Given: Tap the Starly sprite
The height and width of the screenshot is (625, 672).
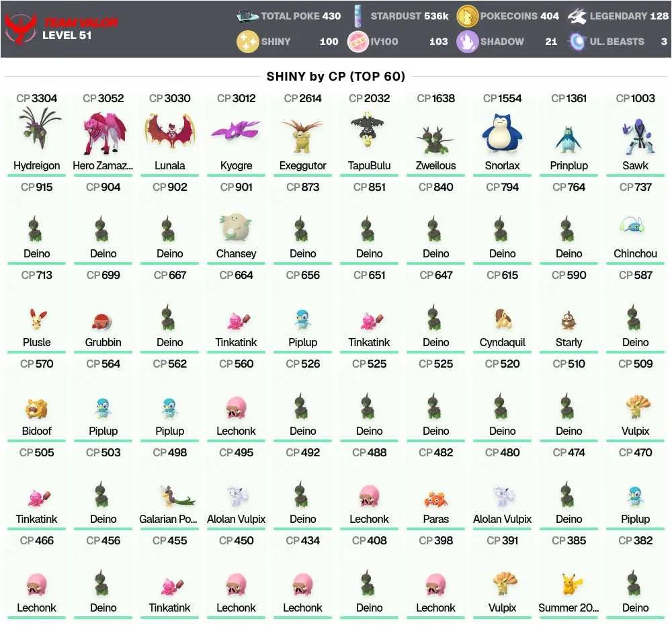Looking at the screenshot, I should [569, 321].
